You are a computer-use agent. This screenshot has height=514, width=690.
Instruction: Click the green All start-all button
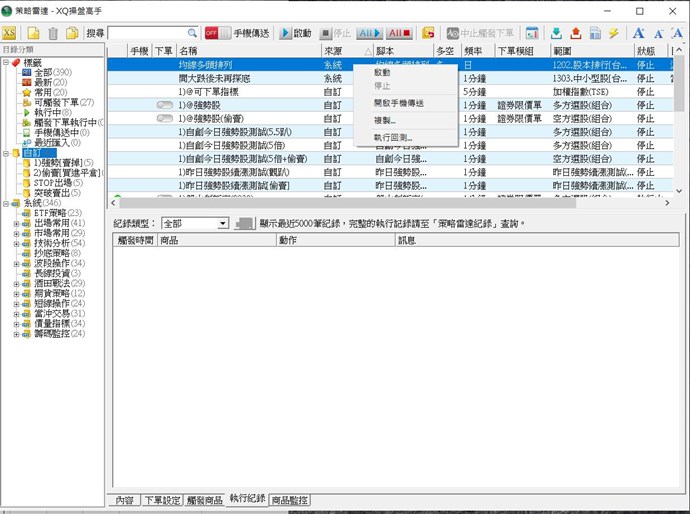coord(369,33)
